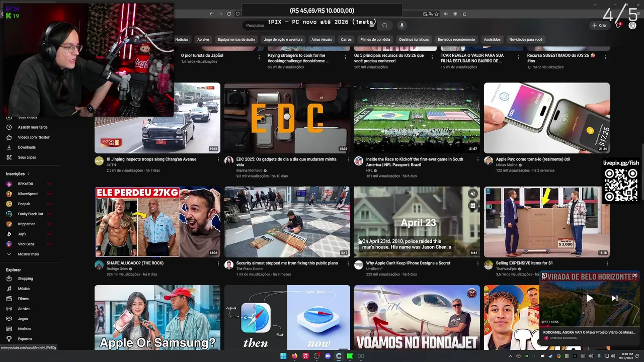Open more options for the Xi Jinping video
644x362 pixels.
[x=218, y=159]
